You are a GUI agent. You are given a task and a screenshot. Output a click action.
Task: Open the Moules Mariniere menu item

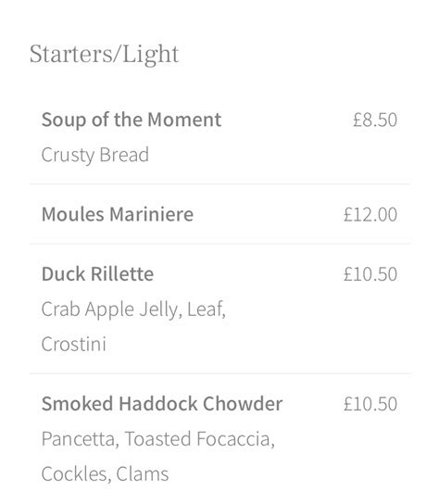coord(118,214)
